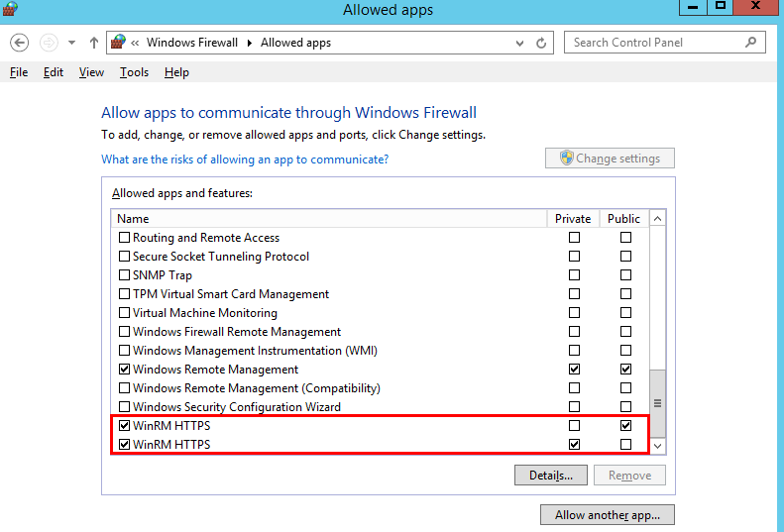Click the shield icon on Change settings
This screenshot has height=532, width=784.
(566, 158)
